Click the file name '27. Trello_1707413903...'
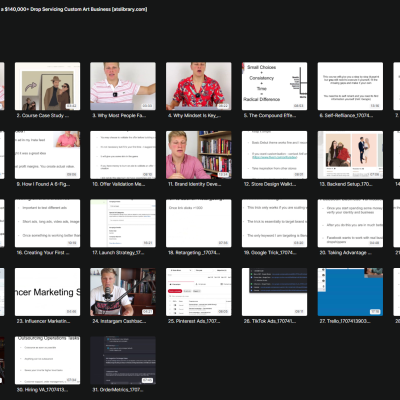400x400 pixels. pos(345,321)
